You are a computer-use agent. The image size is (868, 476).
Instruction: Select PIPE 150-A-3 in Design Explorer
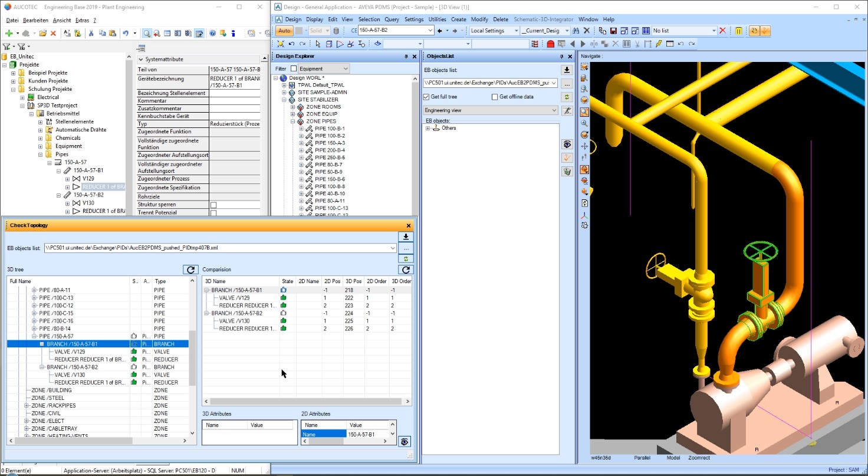point(330,143)
